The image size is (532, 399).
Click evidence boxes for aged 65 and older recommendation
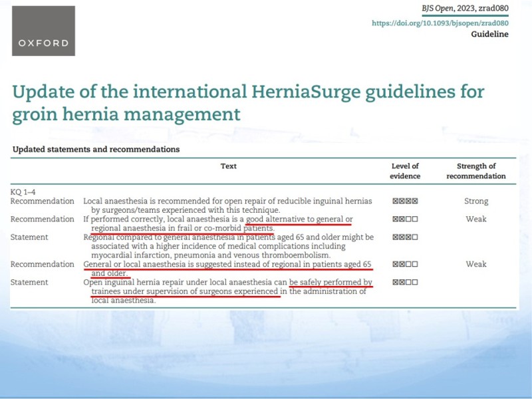pyautogui.click(x=405, y=264)
